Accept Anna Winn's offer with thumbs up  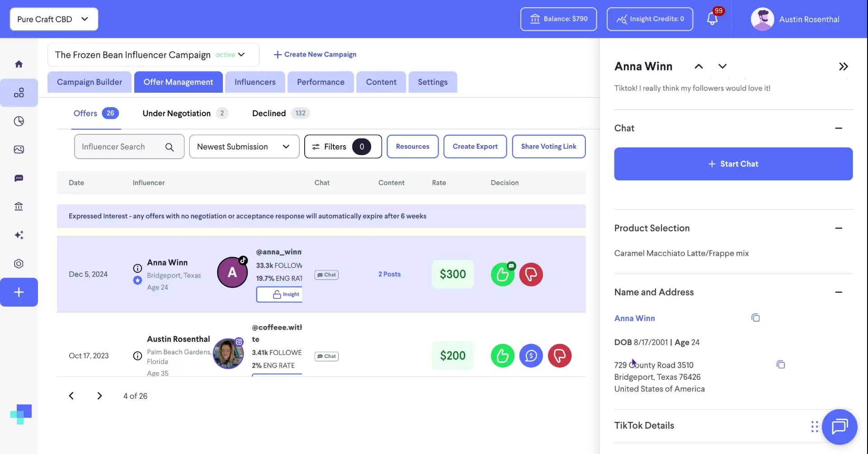(502, 274)
